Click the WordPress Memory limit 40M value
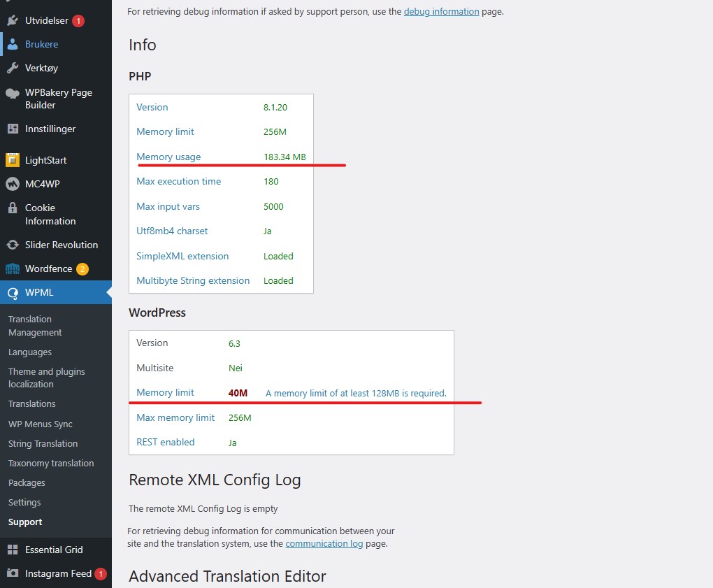This screenshot has width=713, height=588. pyautogui.click(x=238, y=393)
